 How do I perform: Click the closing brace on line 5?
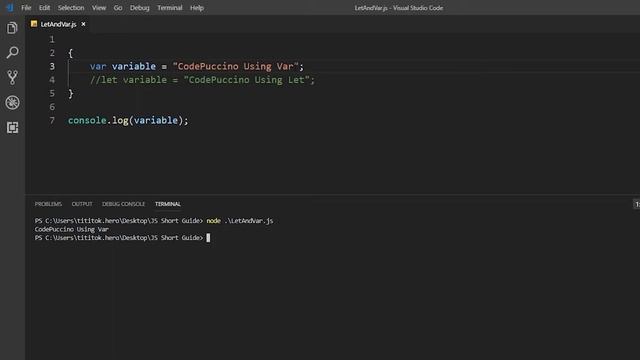[71, 93]
